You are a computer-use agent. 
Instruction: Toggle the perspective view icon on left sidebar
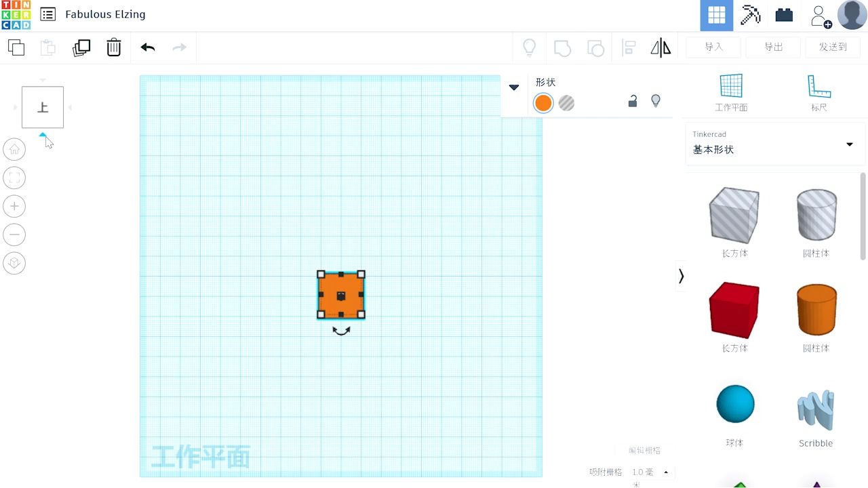14,263
